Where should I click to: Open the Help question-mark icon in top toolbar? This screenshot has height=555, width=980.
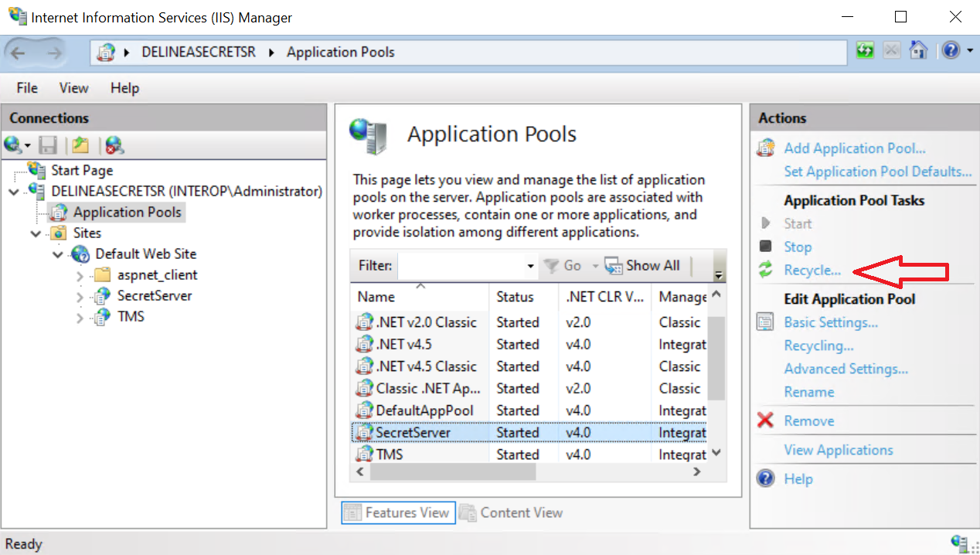click(x=951, y=50)
